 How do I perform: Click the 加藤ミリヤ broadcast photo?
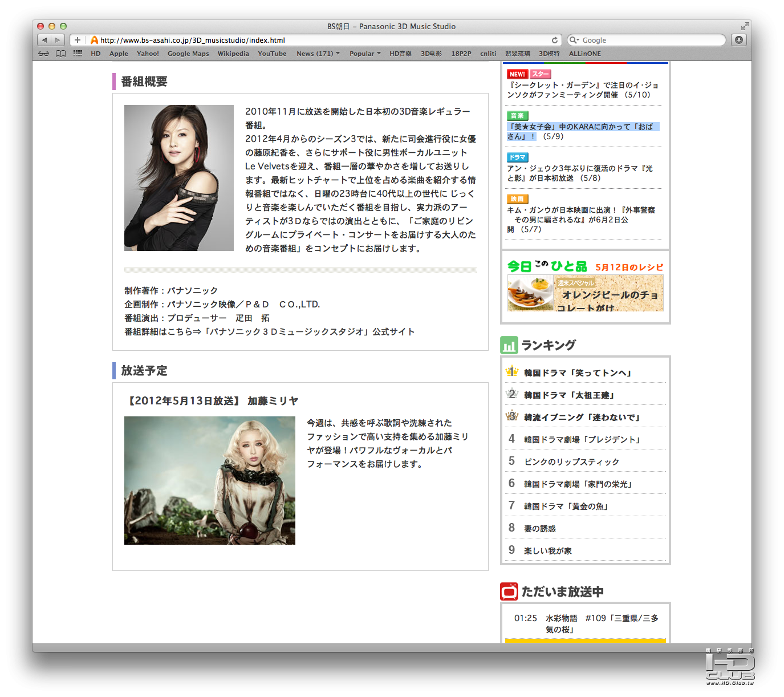coord(210,480)
